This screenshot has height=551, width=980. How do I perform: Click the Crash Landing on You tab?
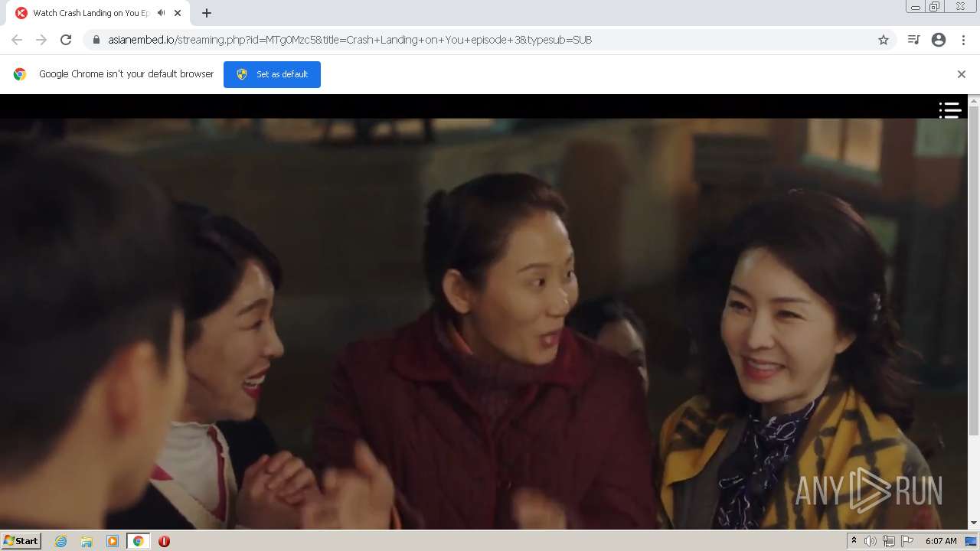coord(98,13)
